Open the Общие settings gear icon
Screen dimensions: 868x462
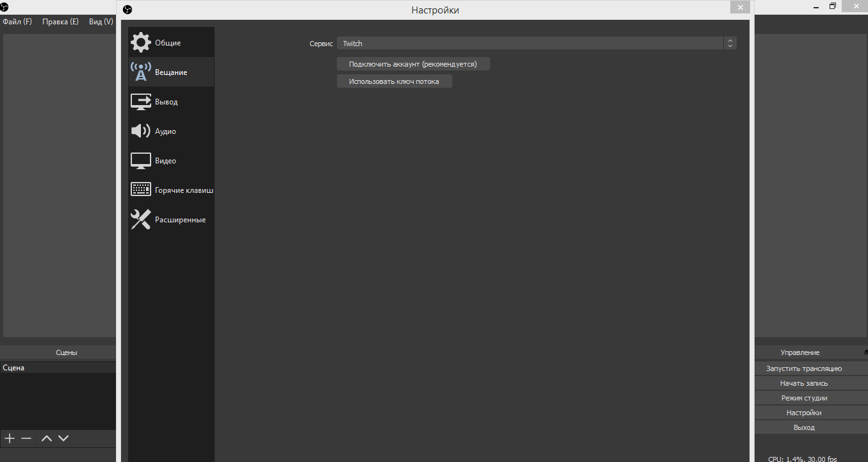[141, 43]
